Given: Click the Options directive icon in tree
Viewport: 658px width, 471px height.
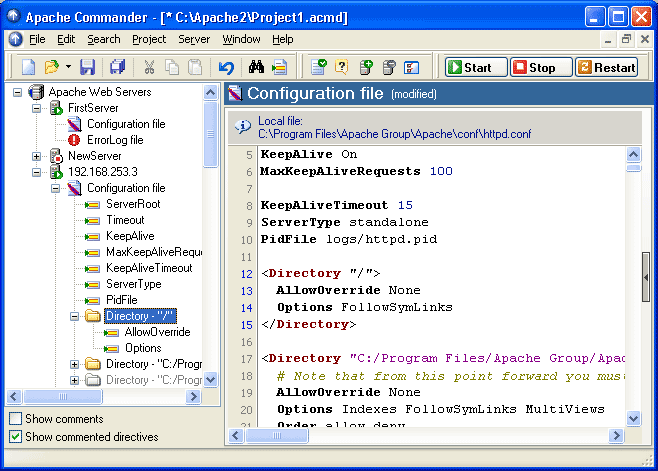Looking at the screenshot, I should point(112,348).
